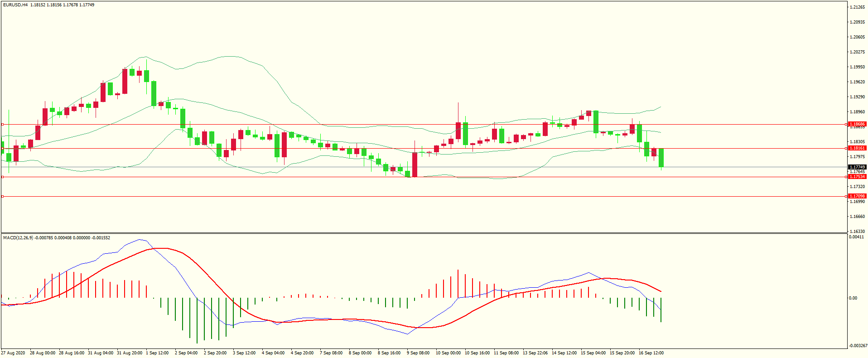Click the 0.00 MACD zero level label

853,298
